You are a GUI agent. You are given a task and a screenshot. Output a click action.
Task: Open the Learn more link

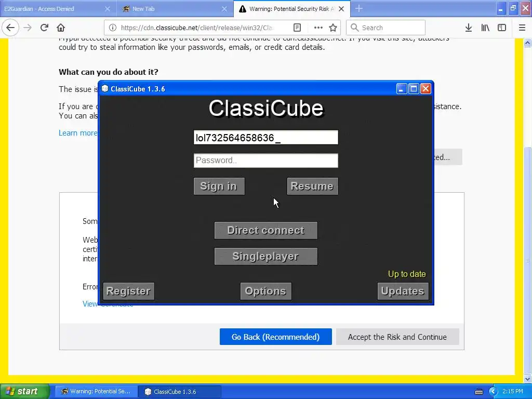pyautogui.click(x=78, y=133)
